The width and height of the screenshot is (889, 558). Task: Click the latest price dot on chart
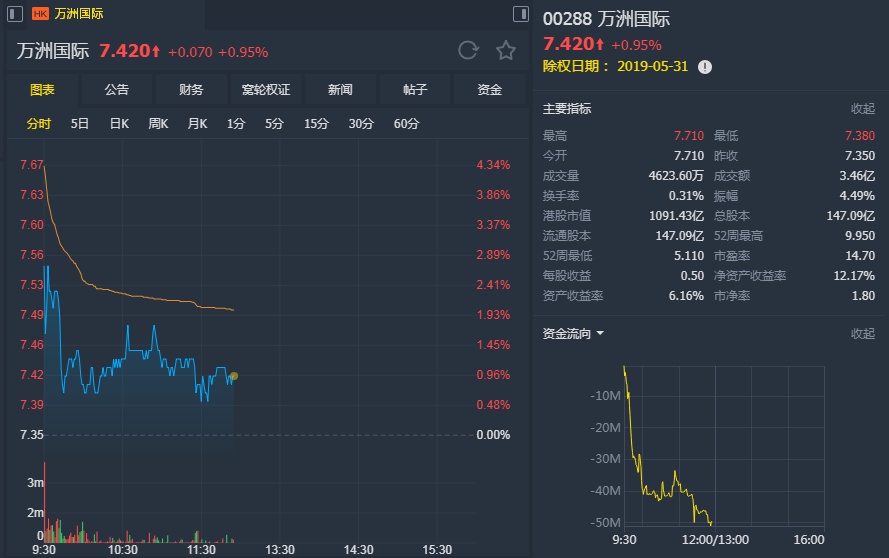click(x=234, y=376)
